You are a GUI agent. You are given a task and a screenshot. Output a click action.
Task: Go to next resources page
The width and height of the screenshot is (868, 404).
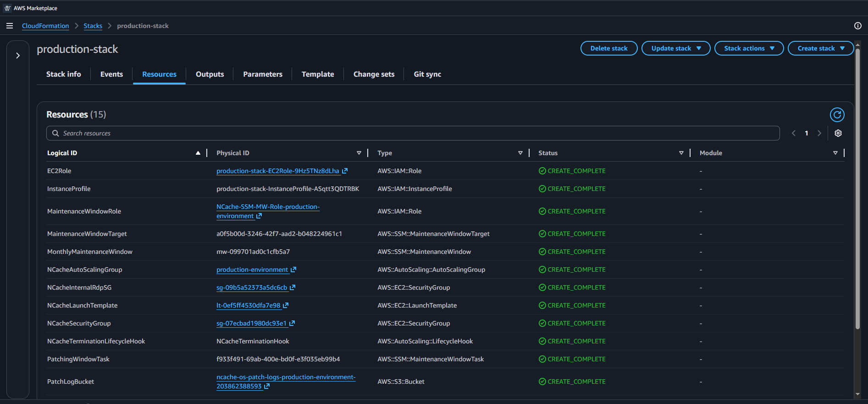(x=819, y=133)
